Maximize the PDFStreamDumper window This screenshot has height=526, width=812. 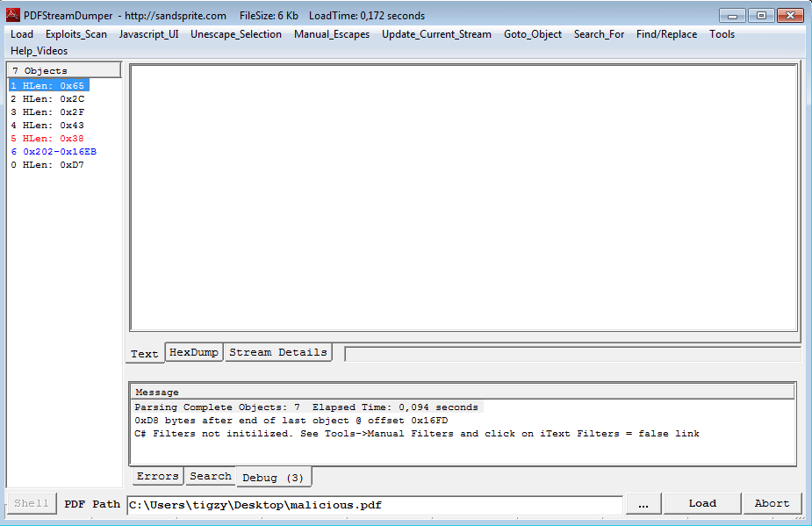click(761, 16)
